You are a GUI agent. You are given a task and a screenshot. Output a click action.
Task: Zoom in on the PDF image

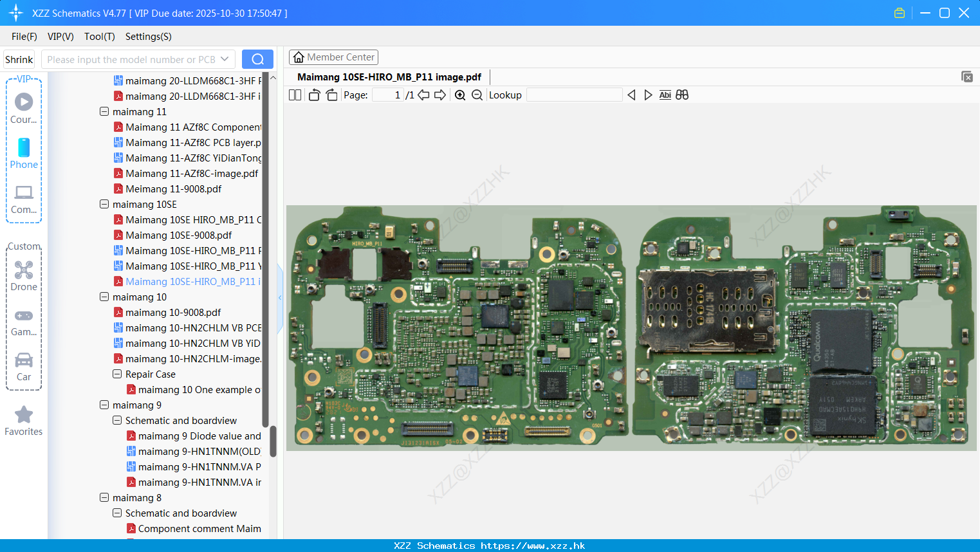(460, 95)
